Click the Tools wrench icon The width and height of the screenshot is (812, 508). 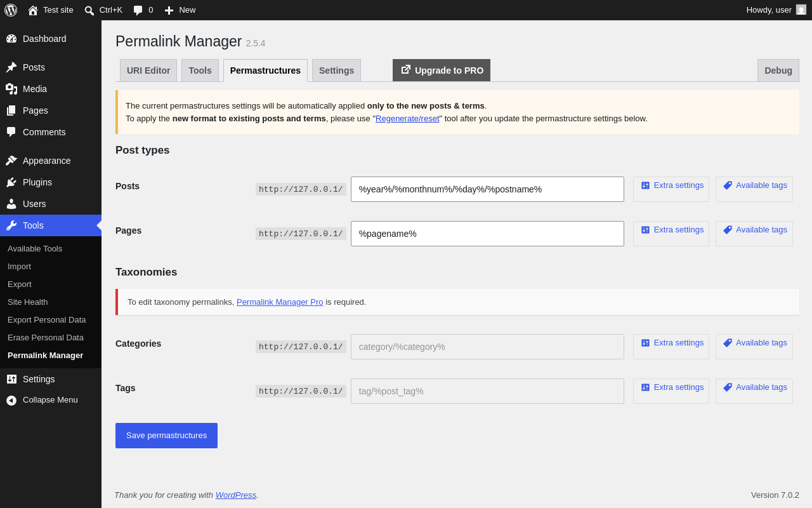click(11, 225)
